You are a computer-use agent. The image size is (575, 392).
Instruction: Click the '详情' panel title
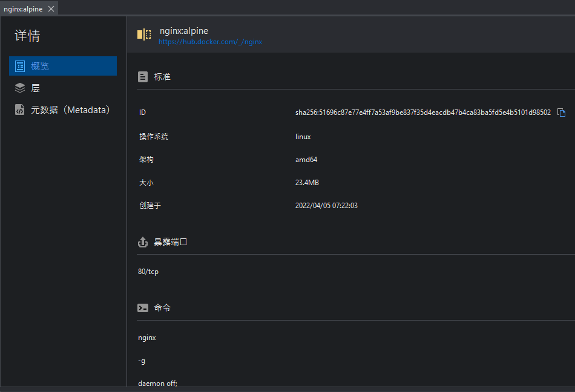[27, 36]
